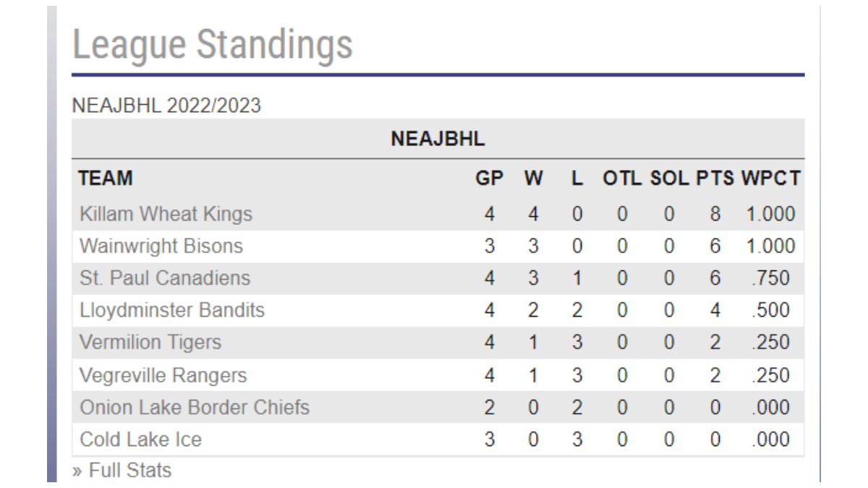Screen dimensions: 868x488
Task: Click the League Standings heading
Action: click(213, 44)
